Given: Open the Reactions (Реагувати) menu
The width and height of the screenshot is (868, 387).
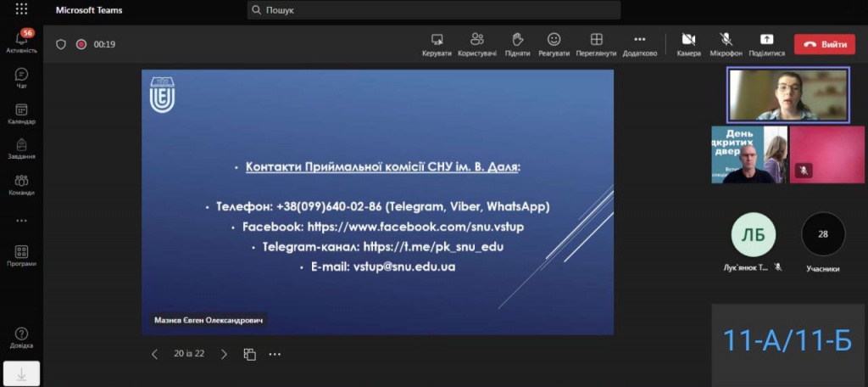Looking at the screenshot, I should pos(554,43).
